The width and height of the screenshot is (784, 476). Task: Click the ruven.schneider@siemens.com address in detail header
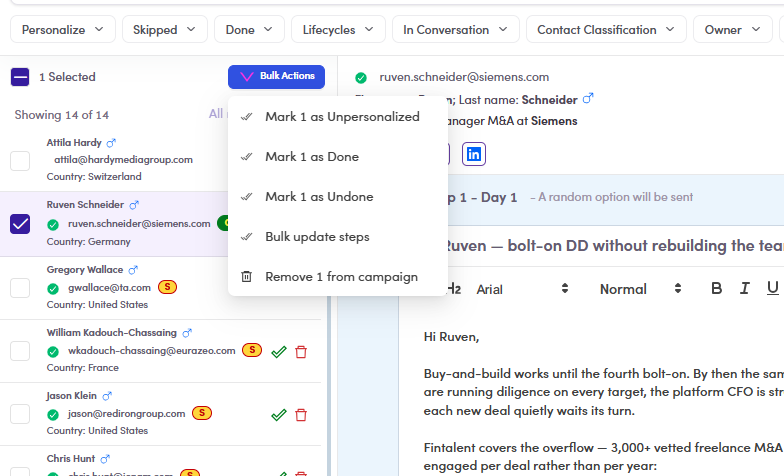coord(464,77)
